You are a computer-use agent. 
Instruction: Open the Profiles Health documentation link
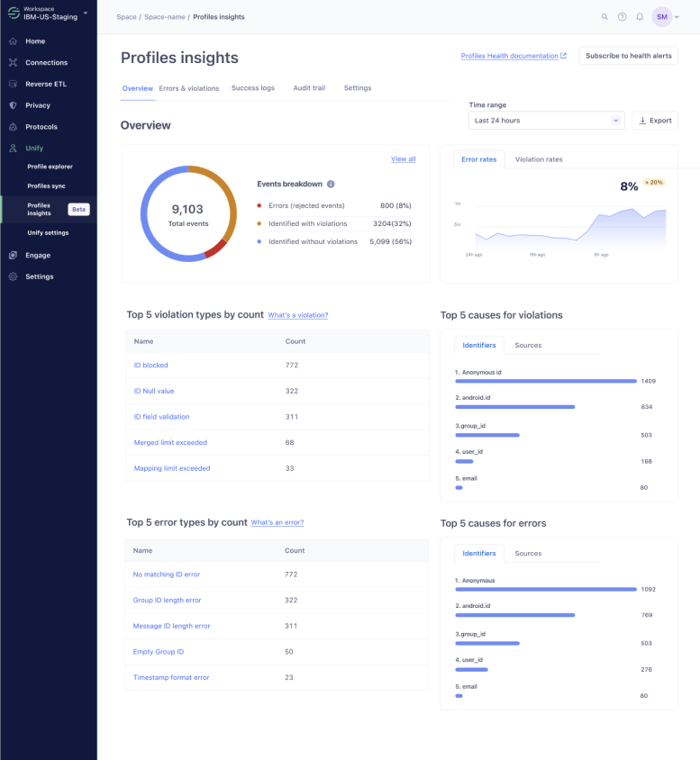510,56
